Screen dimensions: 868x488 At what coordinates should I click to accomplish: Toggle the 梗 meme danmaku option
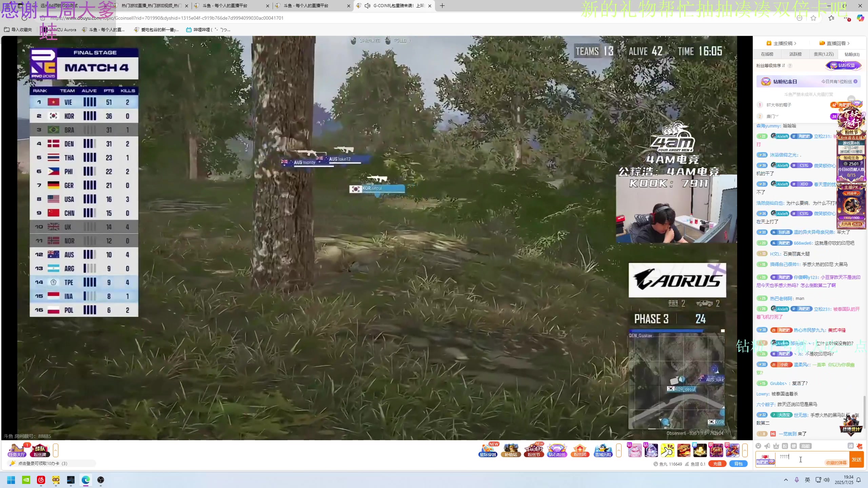click(793, 446)
